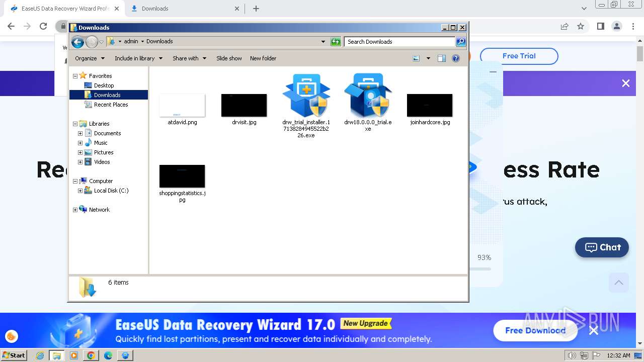Open Recent Places in Favorites
The image size is (644, 362).
111,105
